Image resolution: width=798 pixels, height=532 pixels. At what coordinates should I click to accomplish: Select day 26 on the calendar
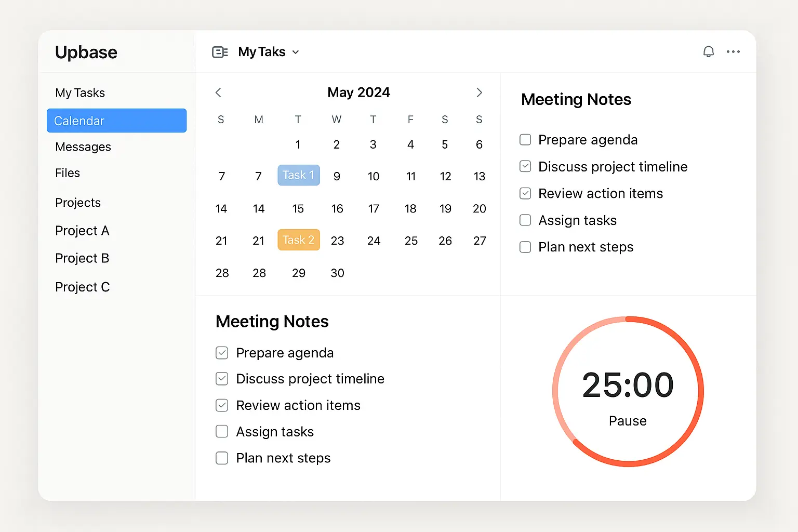[445, 241]
